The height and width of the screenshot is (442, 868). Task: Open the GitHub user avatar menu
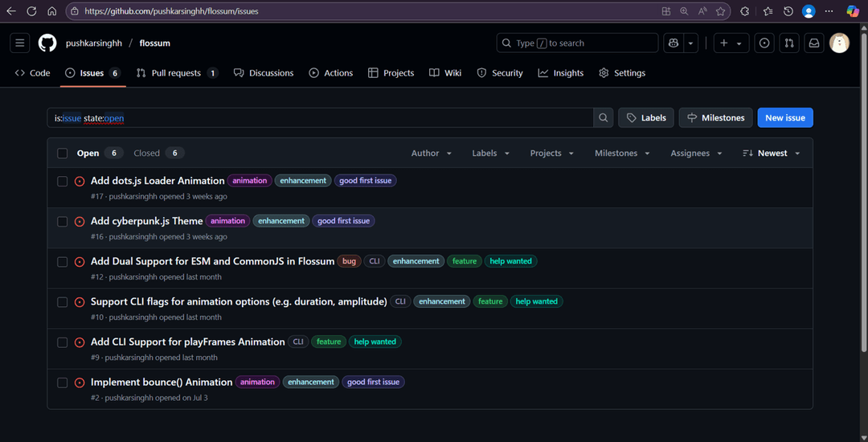pos(839,43)
